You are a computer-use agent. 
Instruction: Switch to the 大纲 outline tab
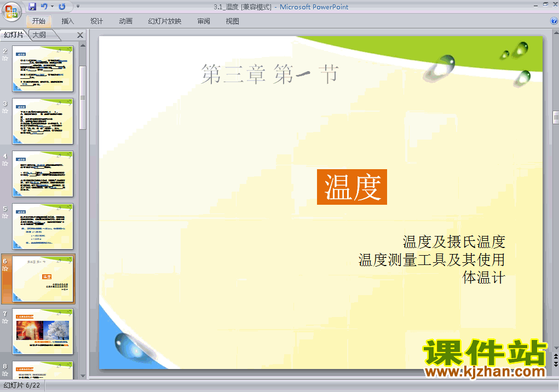(x=39, y=35)
